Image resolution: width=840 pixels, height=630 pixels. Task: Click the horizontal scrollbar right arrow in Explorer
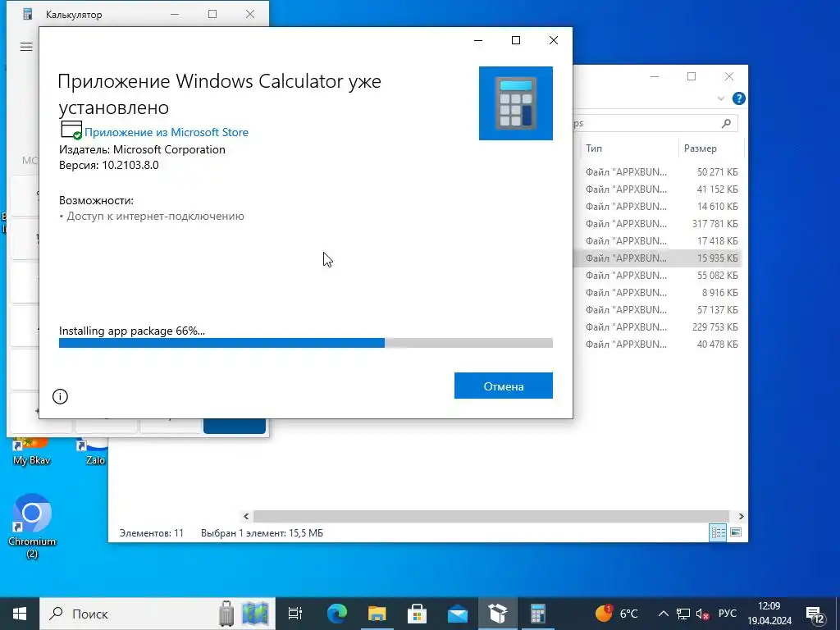(x=741, y=517)
